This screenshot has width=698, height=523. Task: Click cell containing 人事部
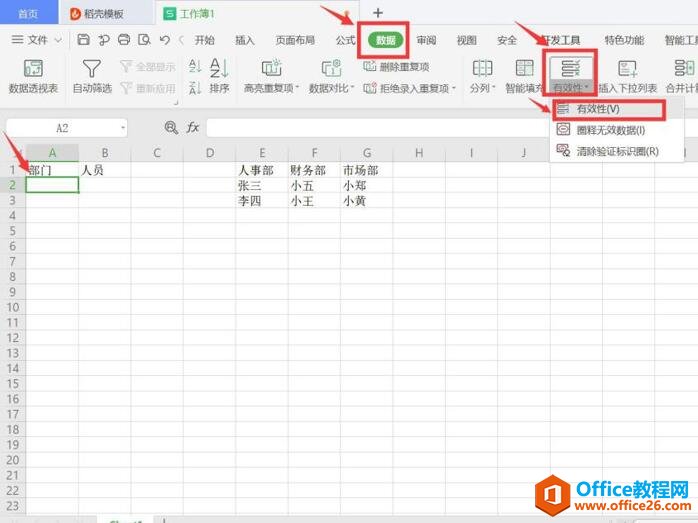tap(262, 170)
